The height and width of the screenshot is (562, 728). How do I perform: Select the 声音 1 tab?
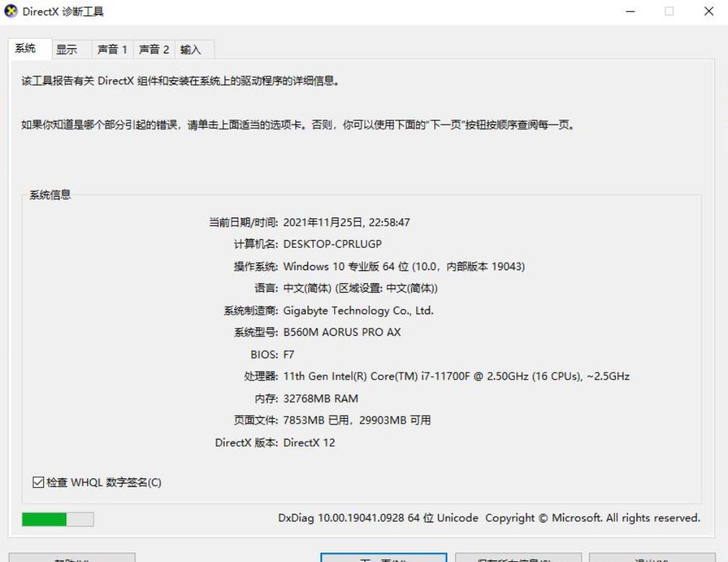112,50
